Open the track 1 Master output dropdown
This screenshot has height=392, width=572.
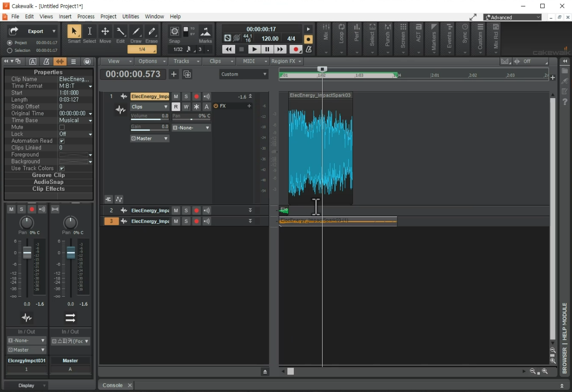pos(150,138)
